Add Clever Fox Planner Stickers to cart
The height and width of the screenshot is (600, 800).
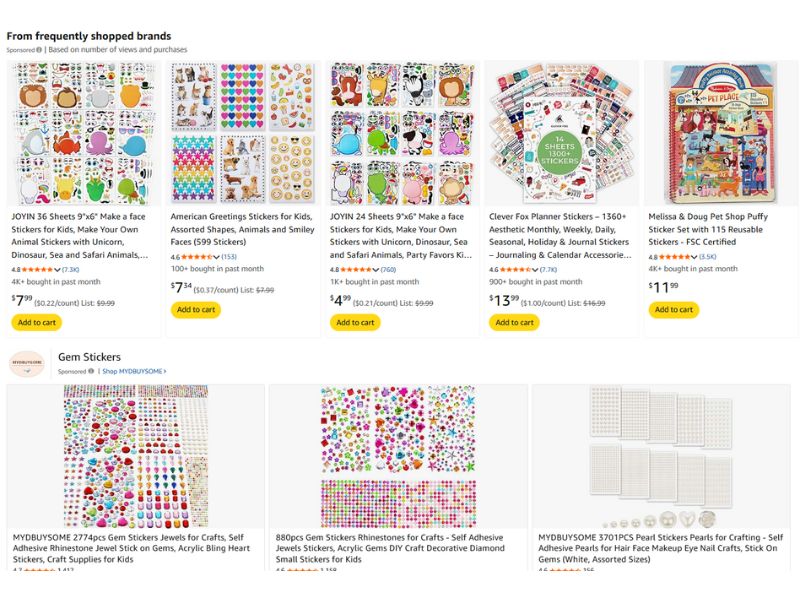514,322
